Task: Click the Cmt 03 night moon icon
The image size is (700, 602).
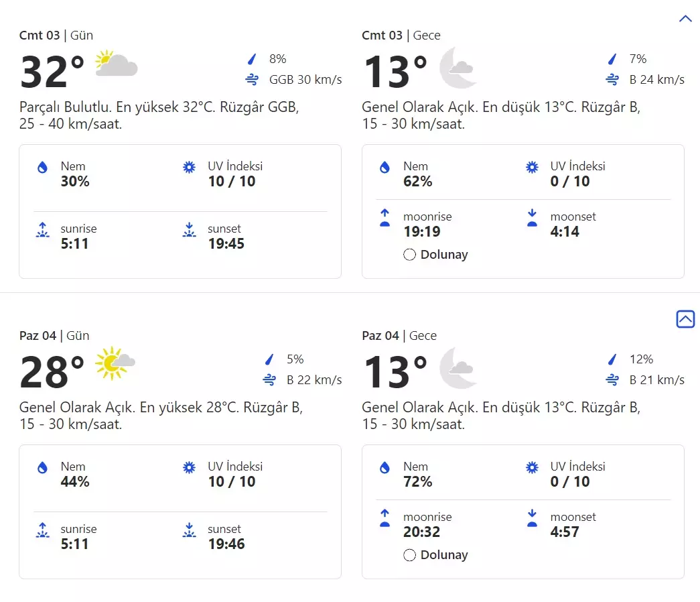Action: pyautogui.click(x=458, y=67)
